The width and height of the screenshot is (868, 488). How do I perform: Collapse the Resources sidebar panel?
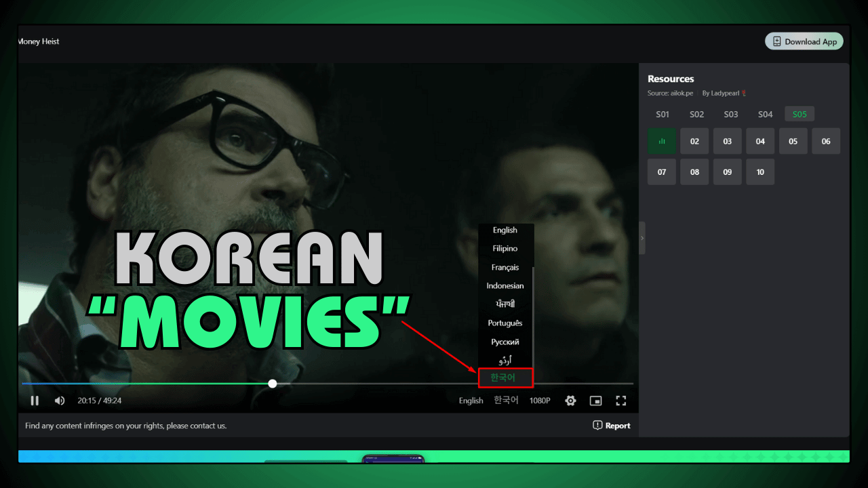[642, 238]
